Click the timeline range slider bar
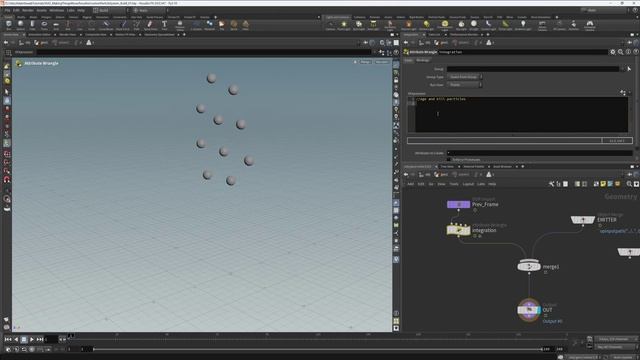 click(318, 349)
